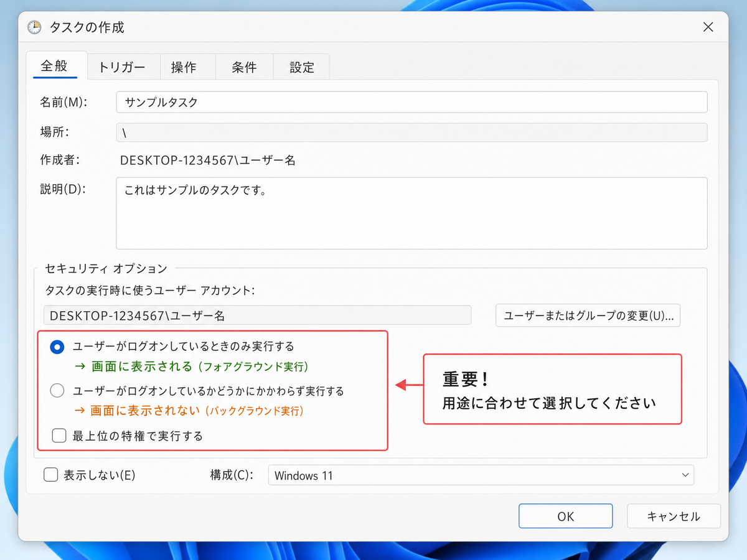Click the user account field under セキュリティ オプション

pyautogui.click(x=258, y=315)
